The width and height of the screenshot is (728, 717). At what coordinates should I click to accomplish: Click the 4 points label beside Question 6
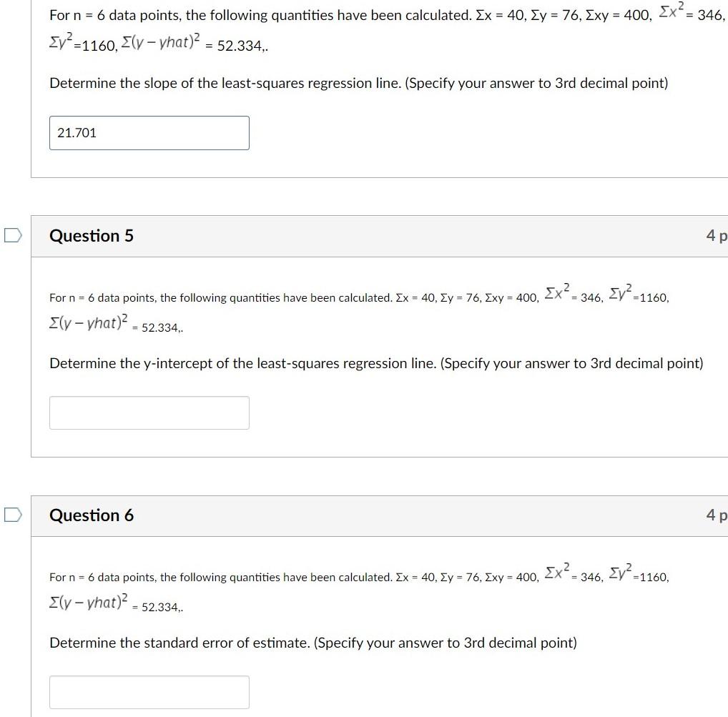point(721,515)
